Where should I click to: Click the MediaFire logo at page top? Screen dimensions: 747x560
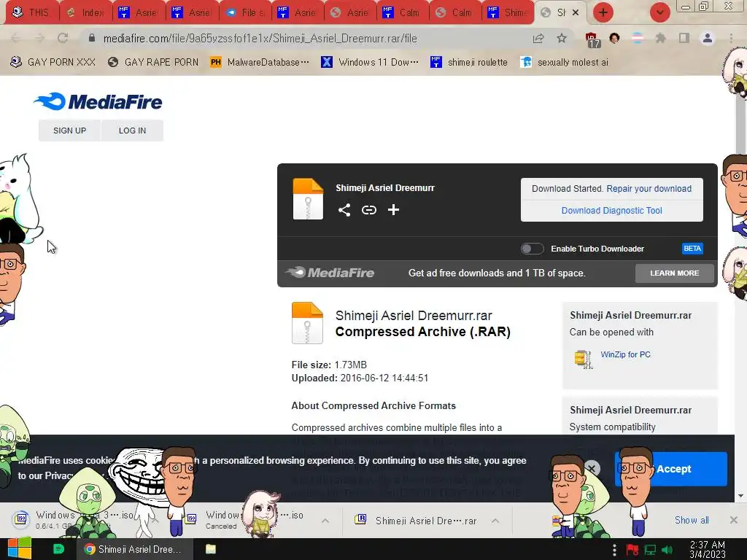(x=98, y=101)
